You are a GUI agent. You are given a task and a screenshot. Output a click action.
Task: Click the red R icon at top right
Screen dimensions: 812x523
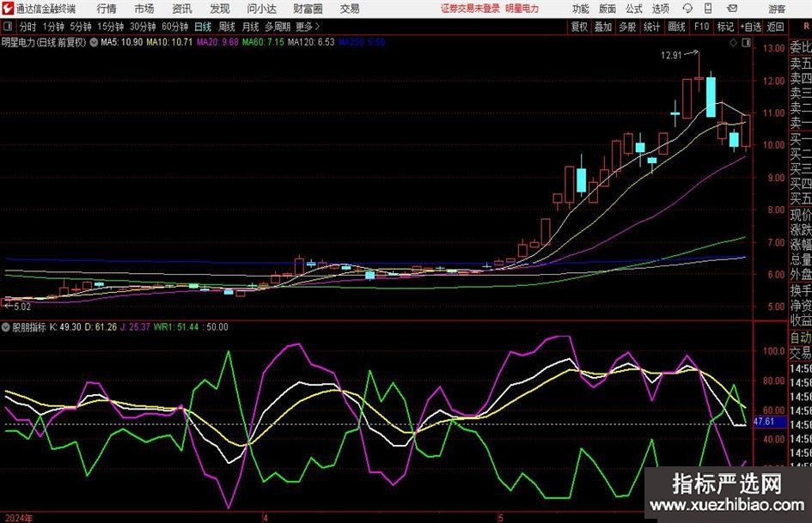806,26
